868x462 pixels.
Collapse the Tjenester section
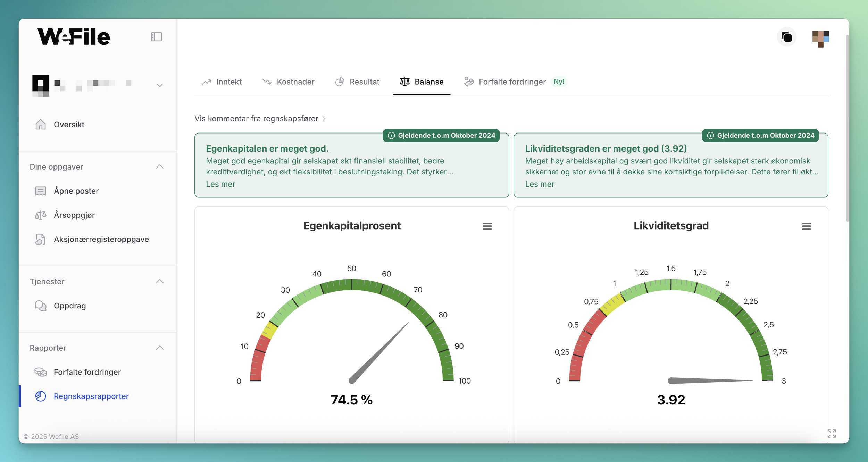click(x=160, y=281)
